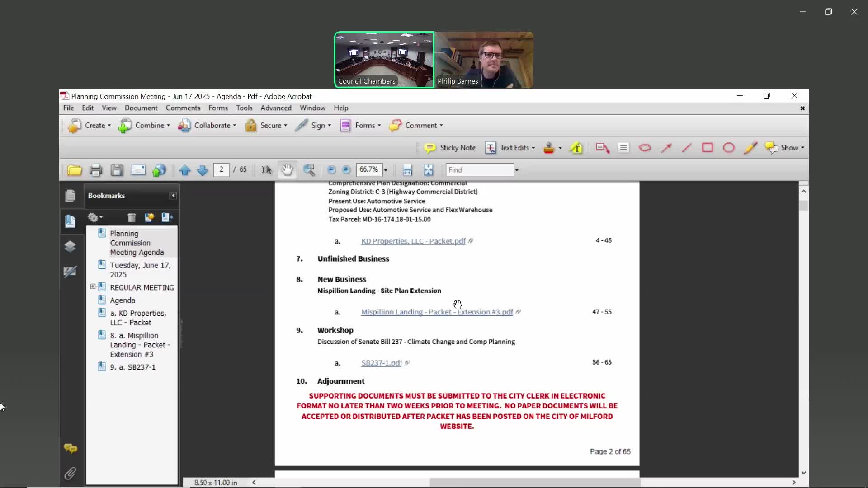This screenshot has height=488, width=868.
Task: Click the Find text field
Action: pyautogui.click(x=479, y=170)
